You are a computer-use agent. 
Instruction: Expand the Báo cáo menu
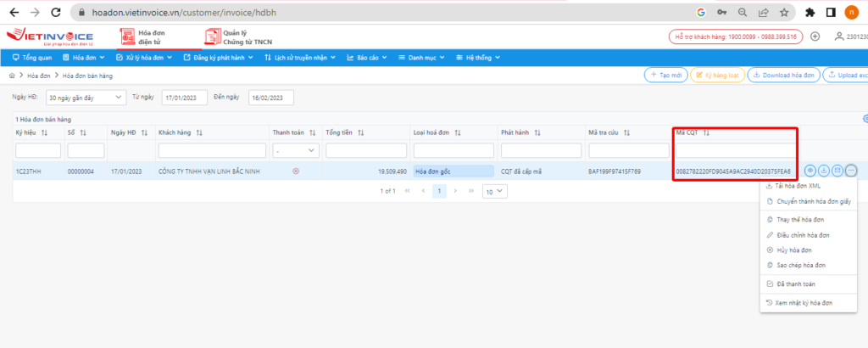[367, 58]
